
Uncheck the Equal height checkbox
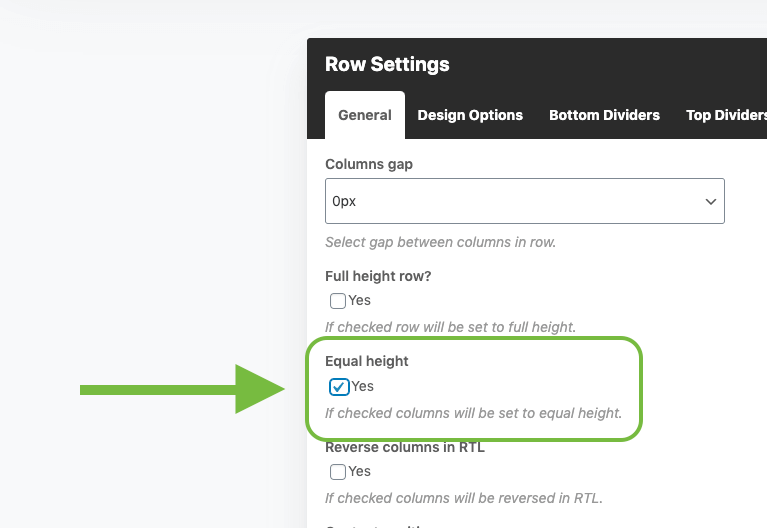click(339, 387)
